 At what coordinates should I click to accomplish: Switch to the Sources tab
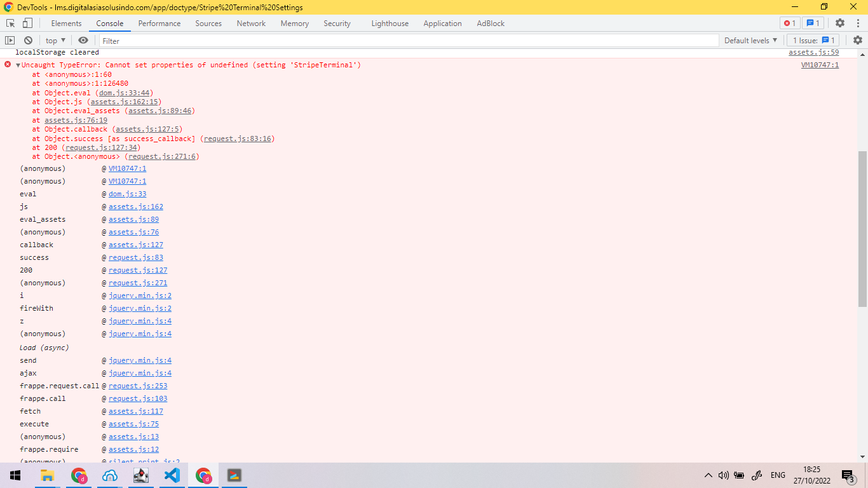pos(208,24)
